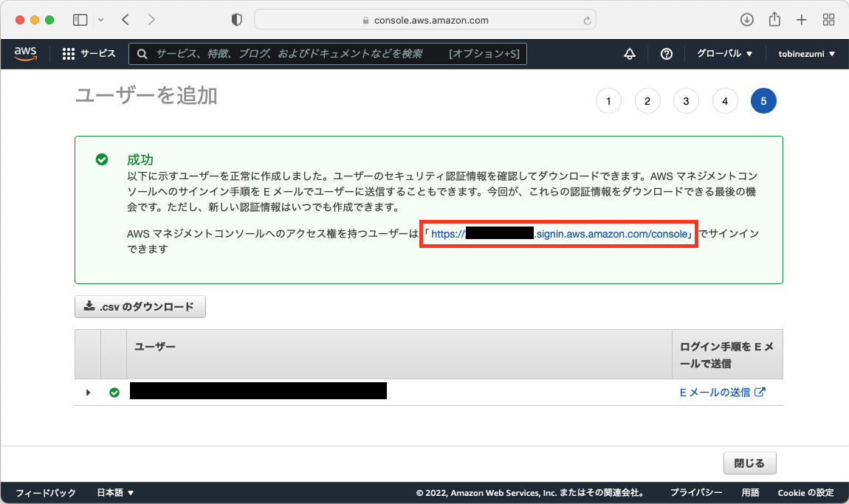Open the 用語 footer link
The height and width of the screenshot is (504, 849).
pos(750,493)
